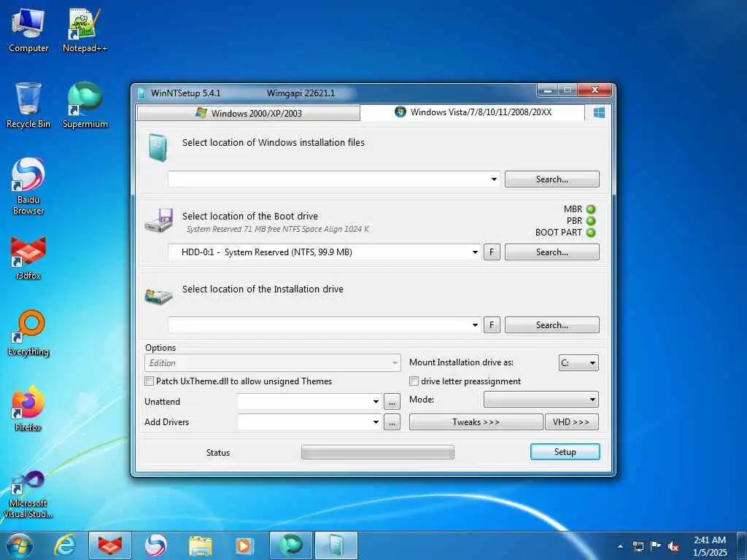Screen dimensions: 747x560
Task: Browse for Unattend file with ... button
Action: [x=392, y=402]
